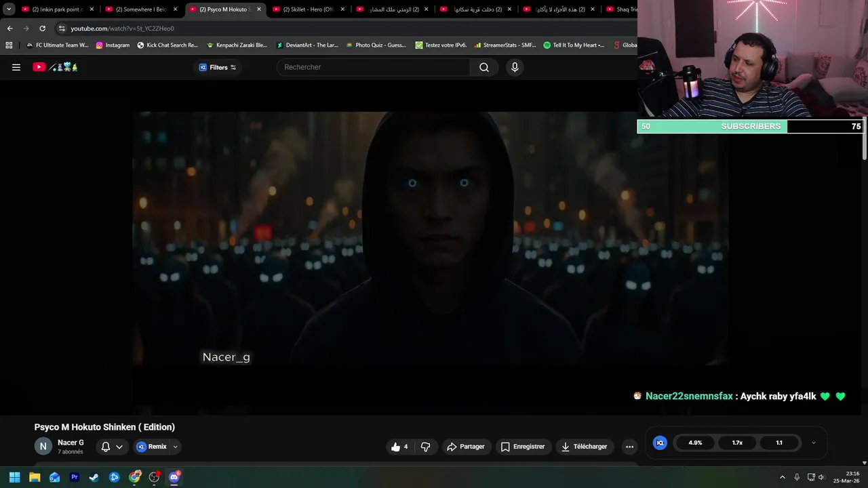Click the magnifier search button
Viewport: 868px width, 488px height.
pyautogui.click(x=484, y=67)
